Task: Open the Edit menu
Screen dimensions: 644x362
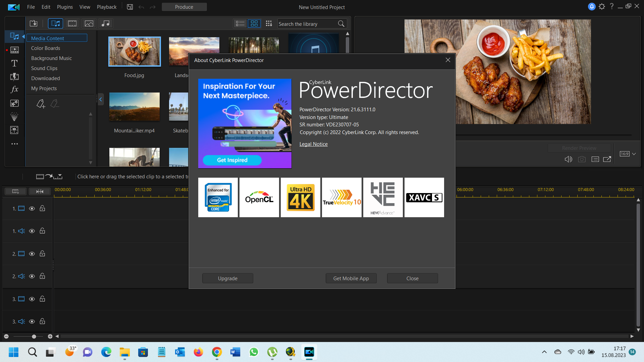Action: pos(46,7)
